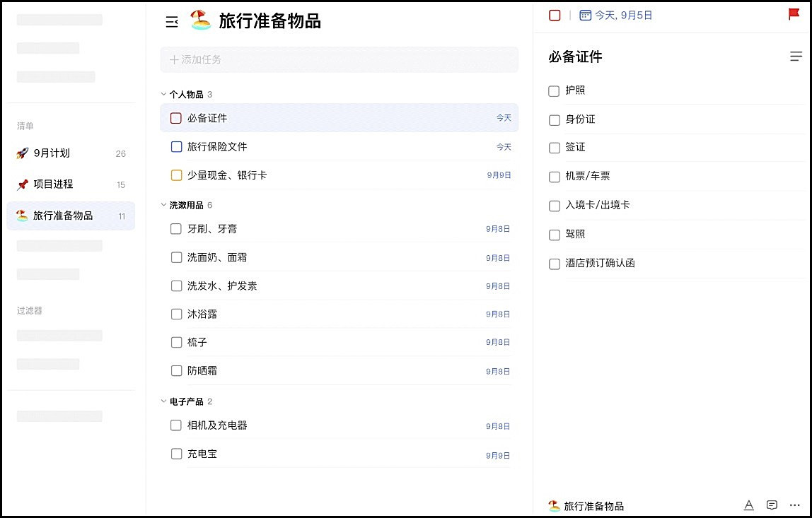812x518 pixels.
Task: Click the text formatting icon
Action: (x=748, y=505)
